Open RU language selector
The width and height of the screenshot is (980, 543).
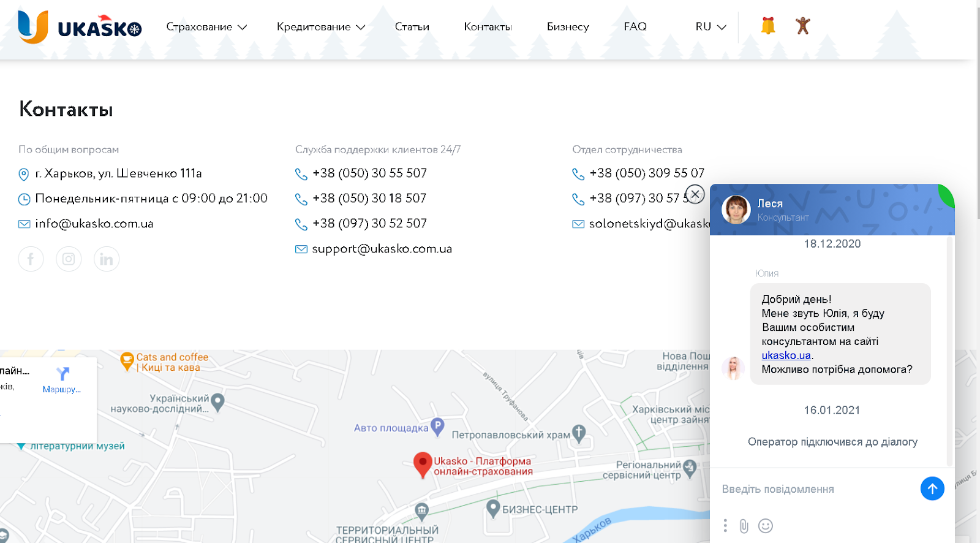coord(710,27)
